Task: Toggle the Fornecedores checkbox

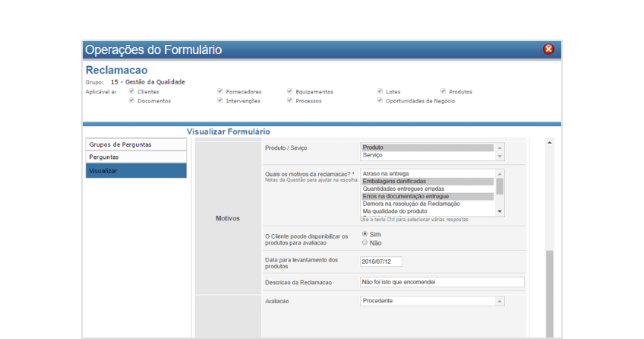Action: tap(220, 91)
